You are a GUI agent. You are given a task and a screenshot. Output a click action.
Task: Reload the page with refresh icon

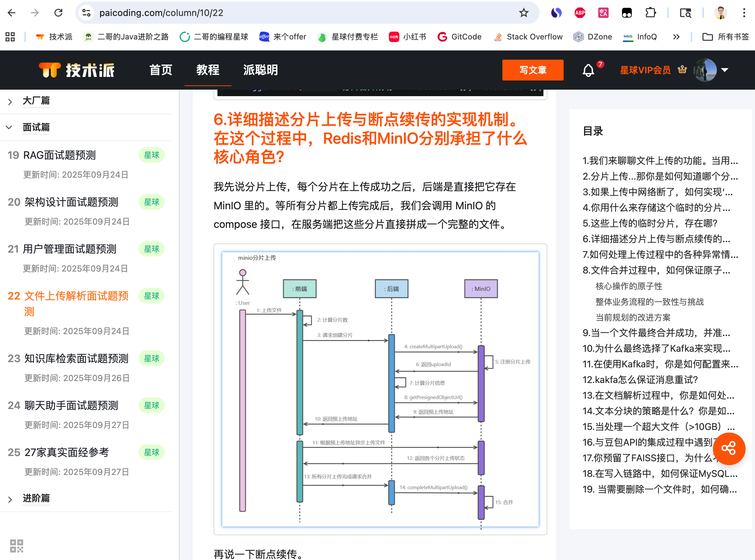pos(58,13)
